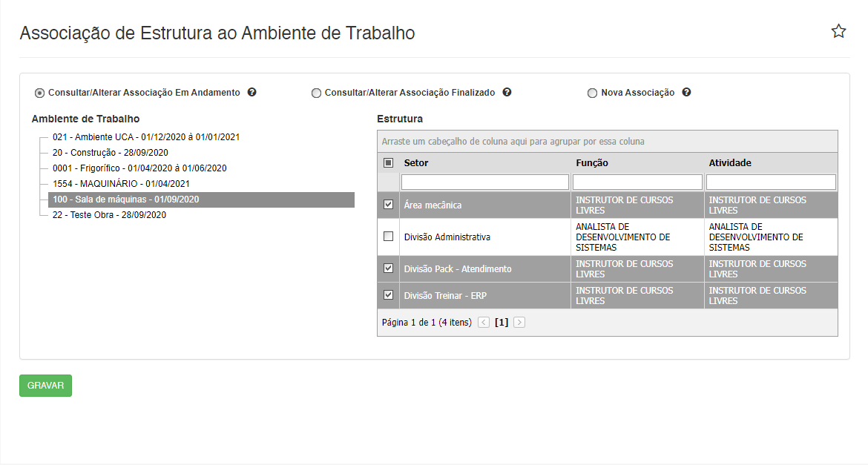Toggle the select-all checkbox in grid header
868x465 pixels.
tap(388, 162)
